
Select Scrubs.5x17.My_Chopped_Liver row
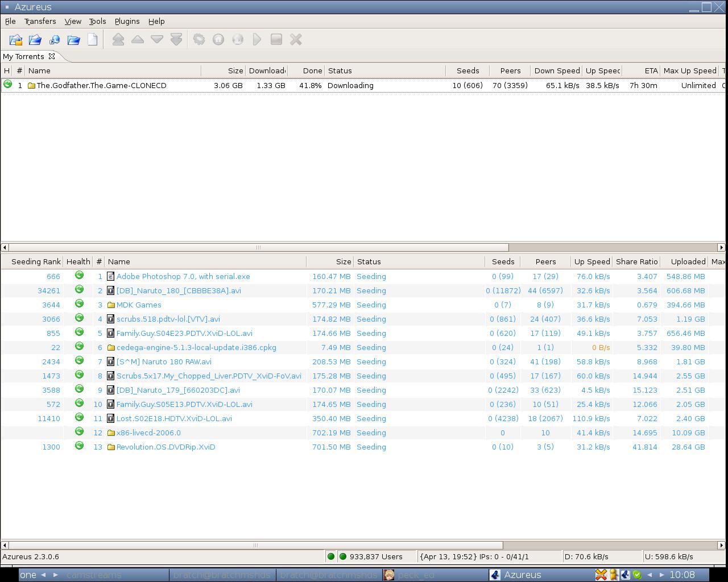coord(363,376)
